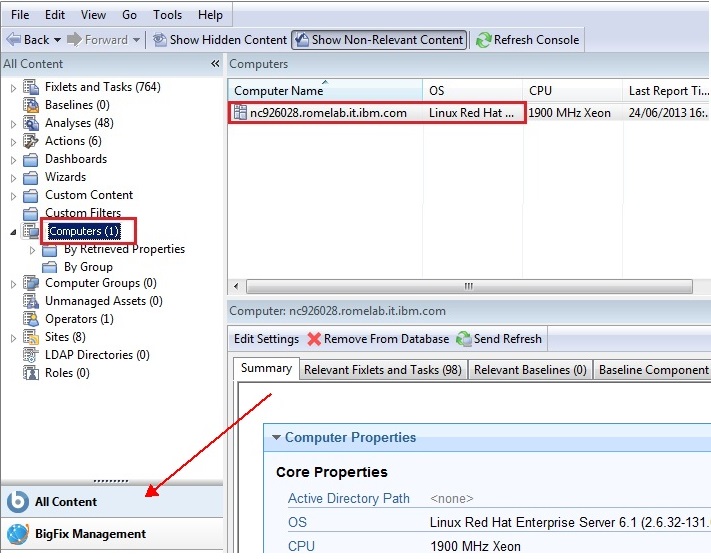This screenshot has width=711, height=559.
Task: Open the BigFix Management domain
Action: click(112, 534)
